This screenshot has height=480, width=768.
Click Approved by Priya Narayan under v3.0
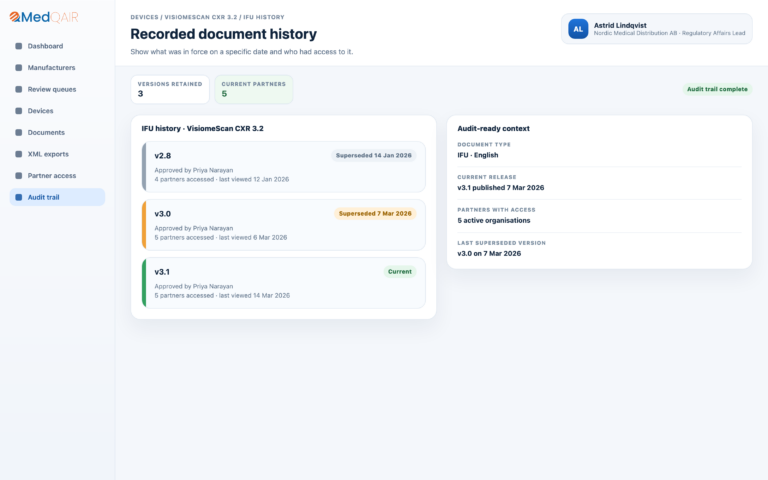(193, 228)
